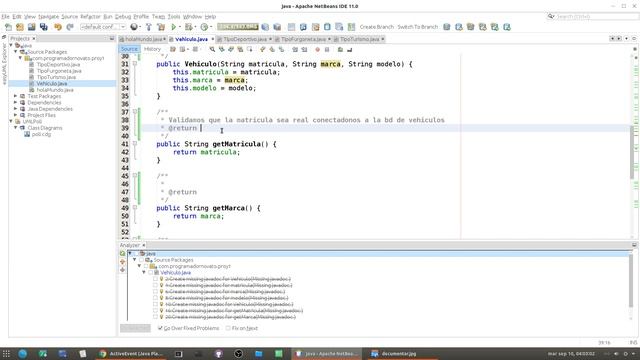The height and width of the screenshot is (360, 640).
Task: Fold the getMatricula method at line 41
Action: click(135, 144)
